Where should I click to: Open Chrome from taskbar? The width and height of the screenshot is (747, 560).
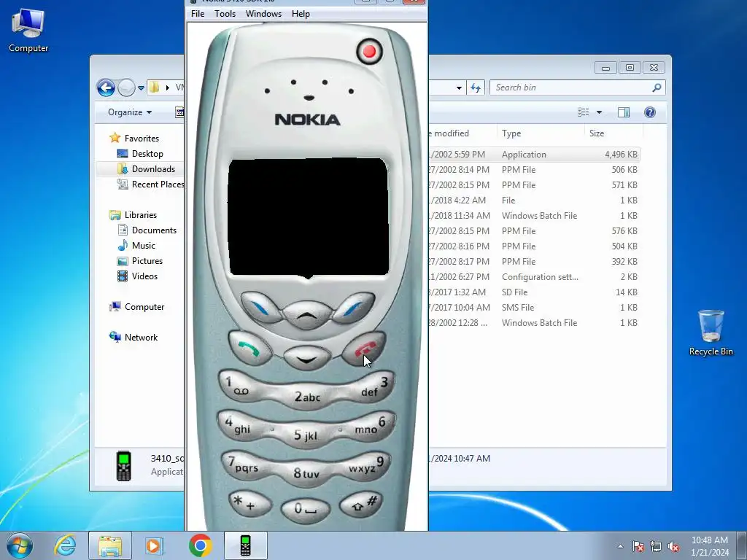(200, 545)
